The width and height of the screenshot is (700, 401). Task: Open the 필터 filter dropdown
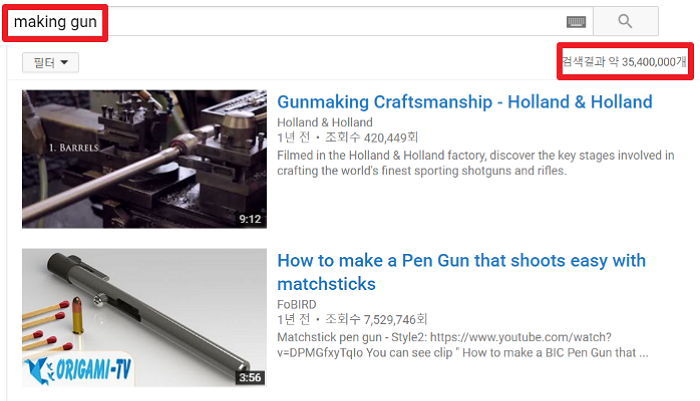click(50, 63)
